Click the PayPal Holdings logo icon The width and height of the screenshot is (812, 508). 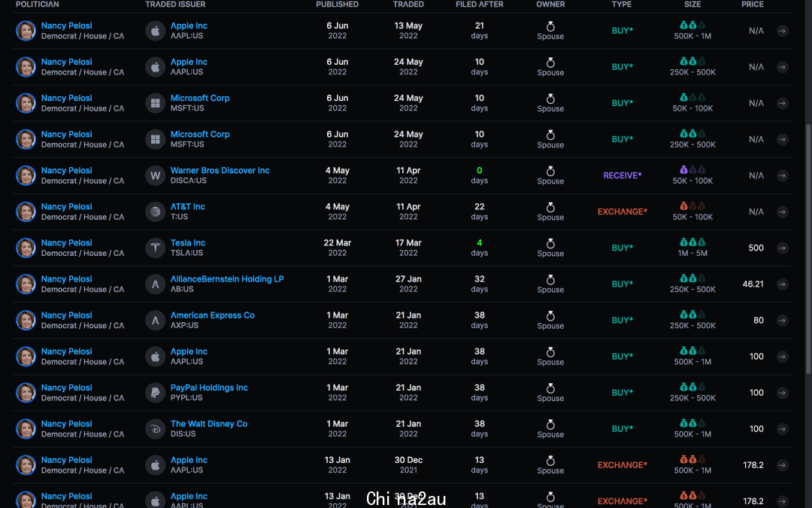pyautogui.click(x=155, y=393)
